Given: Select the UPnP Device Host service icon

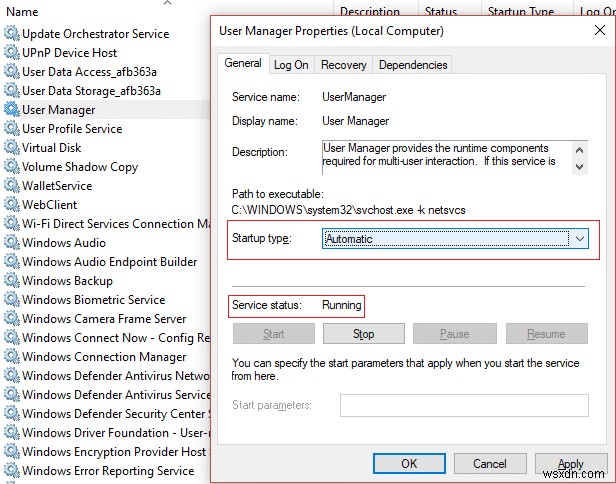Looking at the screenshot, I should [x=12, y=53].
